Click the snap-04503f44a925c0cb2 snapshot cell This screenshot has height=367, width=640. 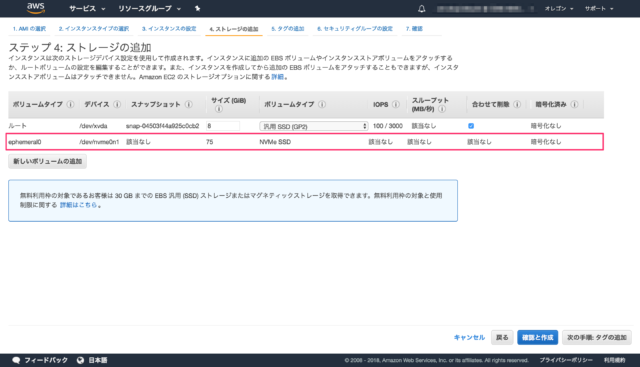(x=162, y=126)
